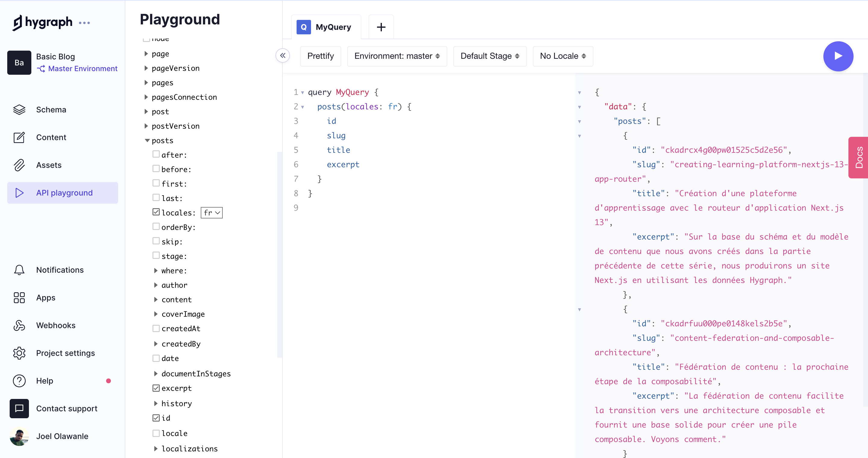Navigate to Assets panel
This screenshot has width=868, height=458.
tap(48, 165)
